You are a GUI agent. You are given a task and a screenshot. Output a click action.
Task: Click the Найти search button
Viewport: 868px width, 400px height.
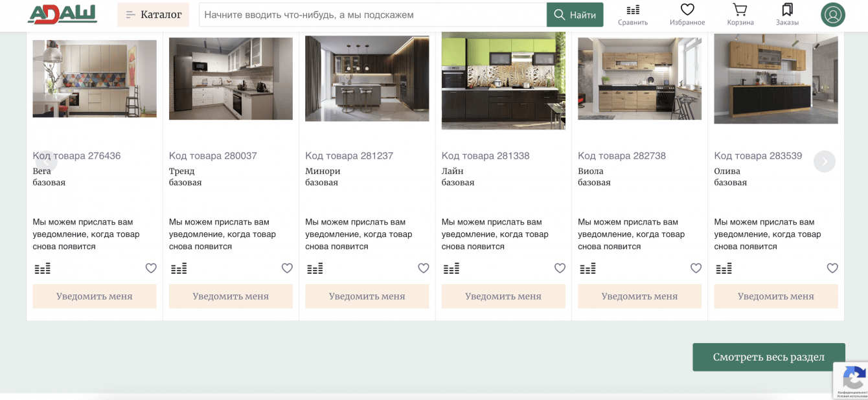coord(575,14)
